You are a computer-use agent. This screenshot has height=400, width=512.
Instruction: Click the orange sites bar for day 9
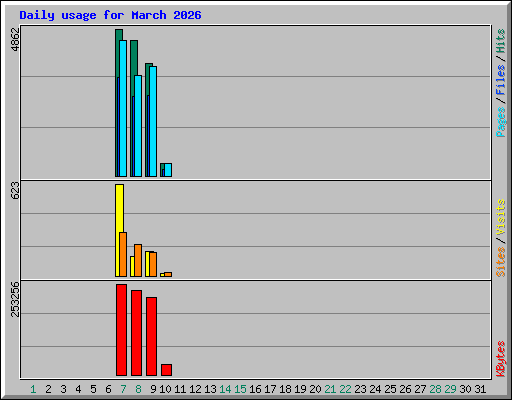click(153, 264)
